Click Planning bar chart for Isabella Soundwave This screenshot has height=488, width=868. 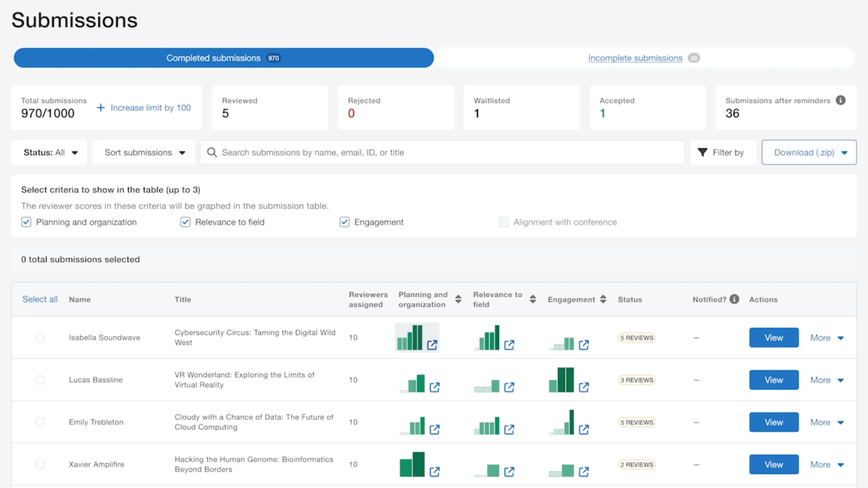tap(410, 338)
